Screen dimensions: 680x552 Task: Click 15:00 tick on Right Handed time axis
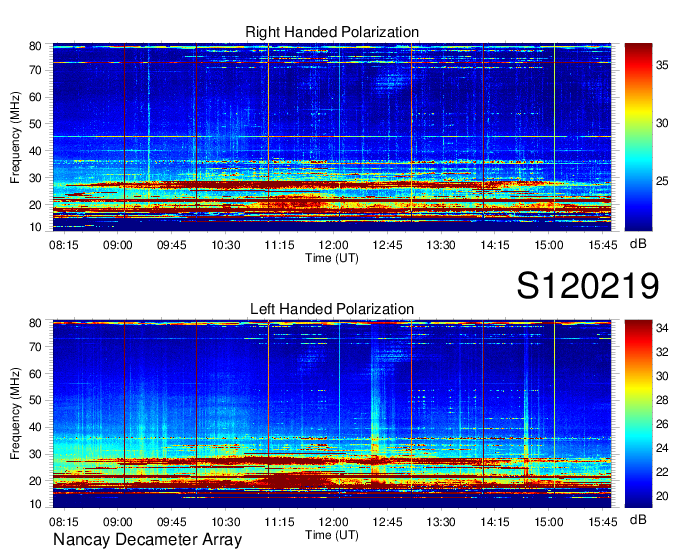point(549,245)
